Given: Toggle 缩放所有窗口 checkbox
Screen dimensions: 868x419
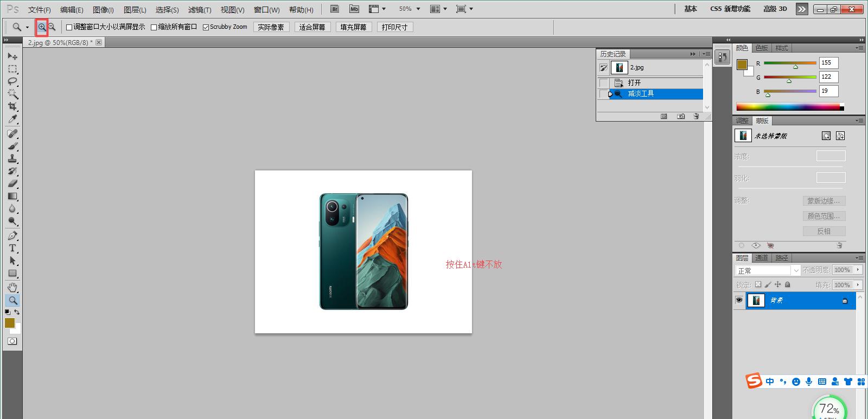Looking at the screenshot, I should [154, 27].
